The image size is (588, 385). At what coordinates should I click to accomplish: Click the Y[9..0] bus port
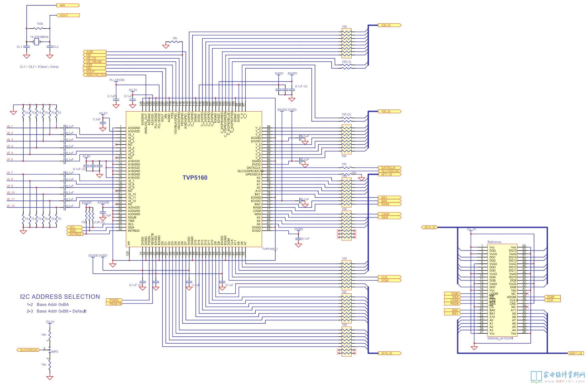point(390,111)
